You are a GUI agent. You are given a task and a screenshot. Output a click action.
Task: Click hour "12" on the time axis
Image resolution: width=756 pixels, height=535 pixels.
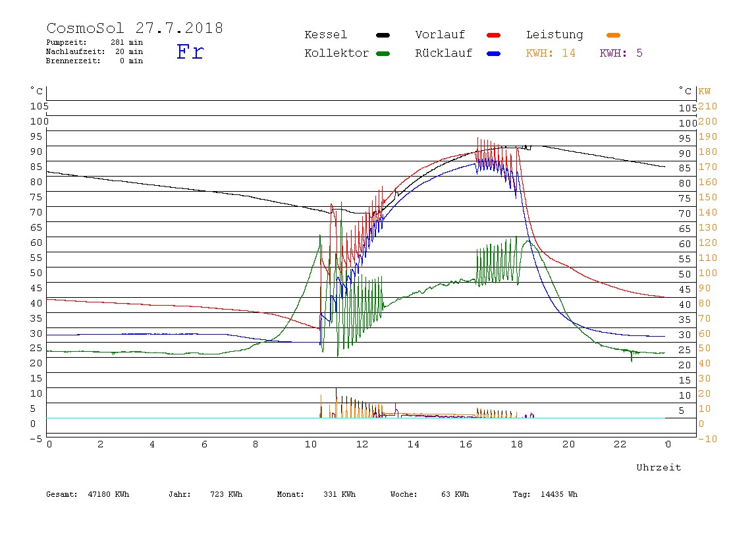(x=362, y=444)
